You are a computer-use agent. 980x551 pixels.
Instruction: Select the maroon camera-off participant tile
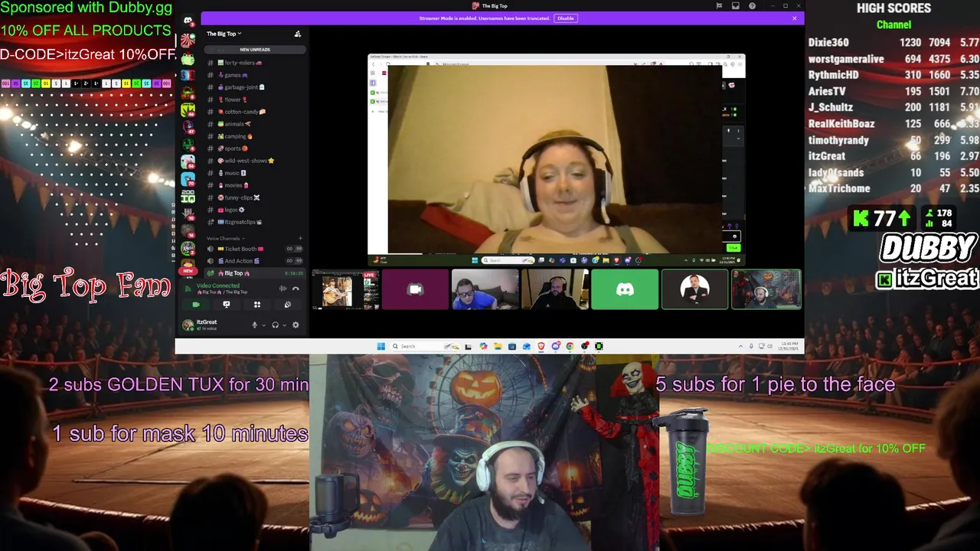pyautogui.click(x=415, y=289)
